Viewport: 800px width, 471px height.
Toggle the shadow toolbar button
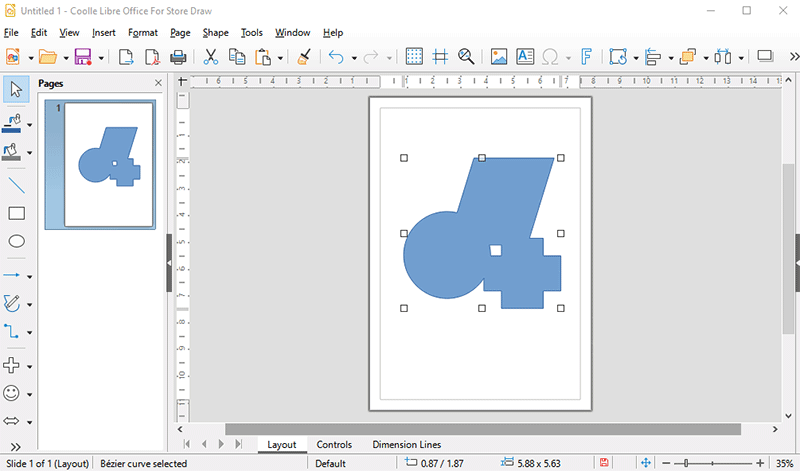pyautogui.click(x=765, y=57)
